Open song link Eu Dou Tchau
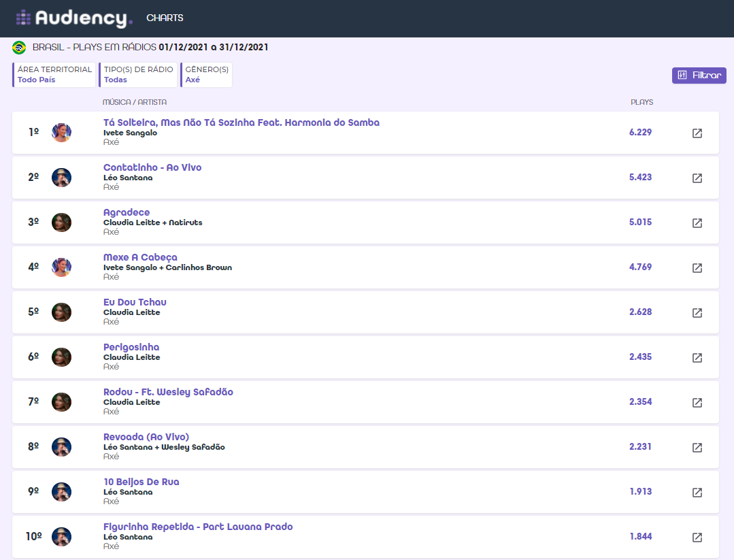Viewport: 734px width, 560px height. 135,302
